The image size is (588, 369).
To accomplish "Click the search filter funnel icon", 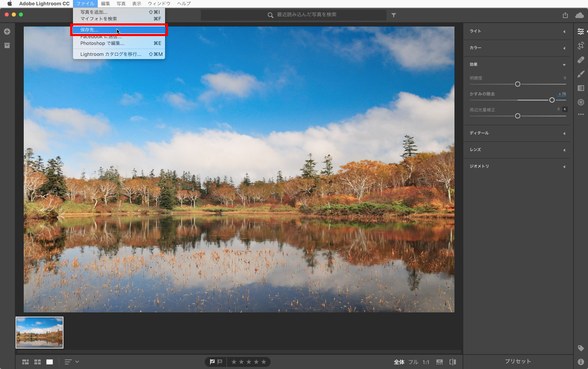I will (394, 15).
